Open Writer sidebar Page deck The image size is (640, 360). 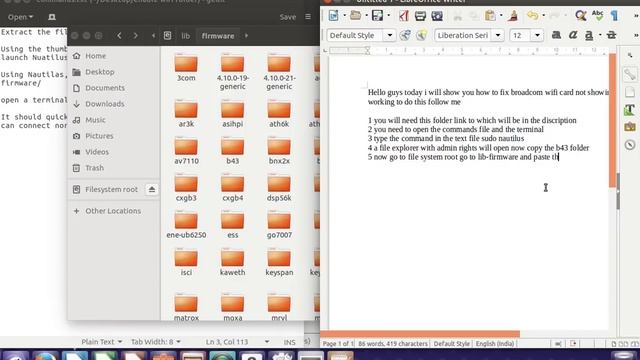pyautogui.click(x=630, y=92)
